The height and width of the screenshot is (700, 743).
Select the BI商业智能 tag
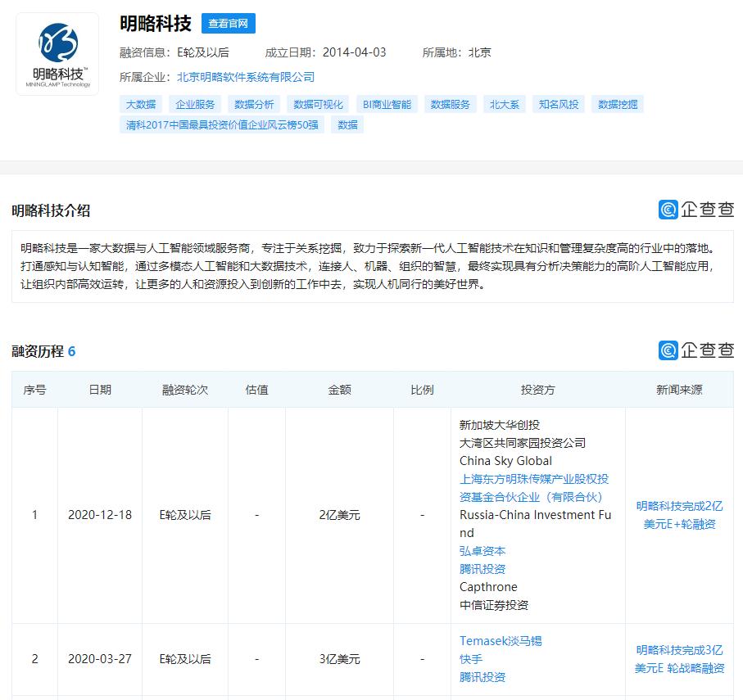pyautogui.click(x=387, y=104)
